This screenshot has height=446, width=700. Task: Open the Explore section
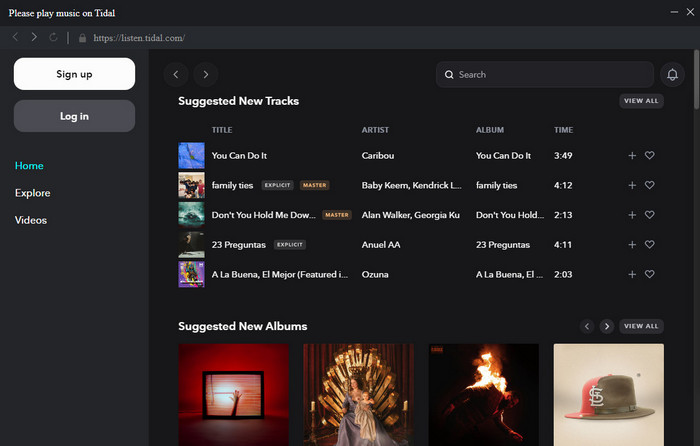[33, 193]
